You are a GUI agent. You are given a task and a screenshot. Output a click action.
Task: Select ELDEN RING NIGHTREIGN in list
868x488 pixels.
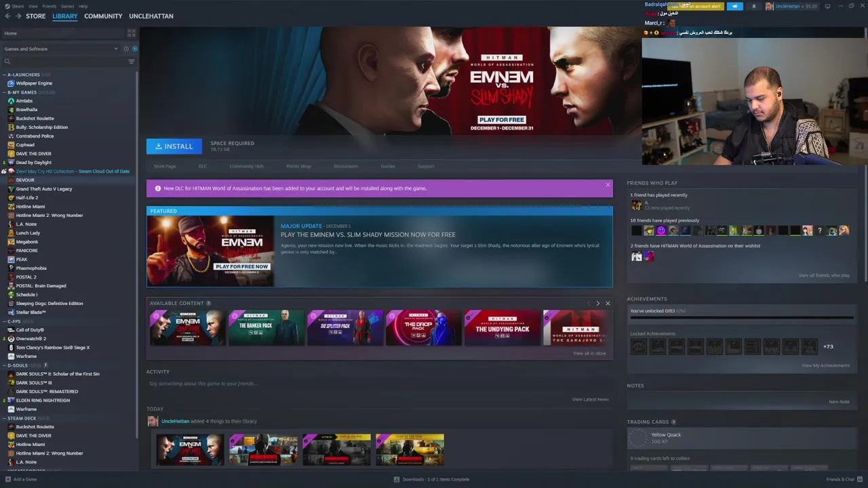tap(43, 401)
